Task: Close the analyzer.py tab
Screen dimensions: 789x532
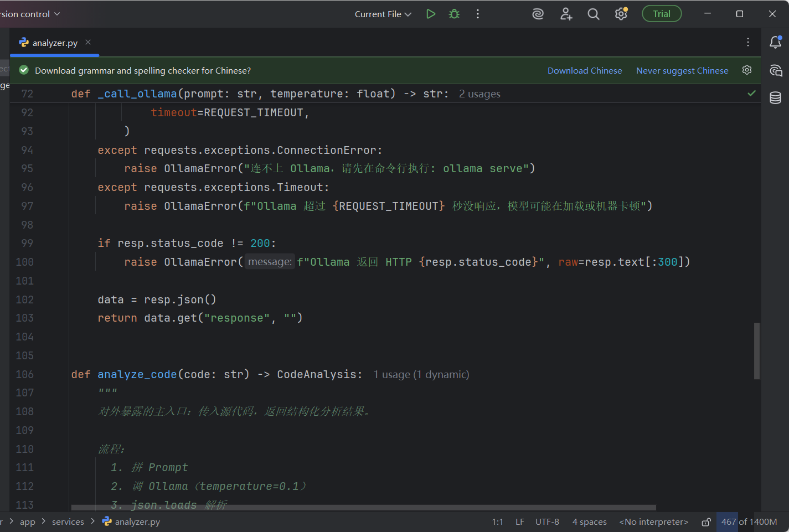Action: 88,42
